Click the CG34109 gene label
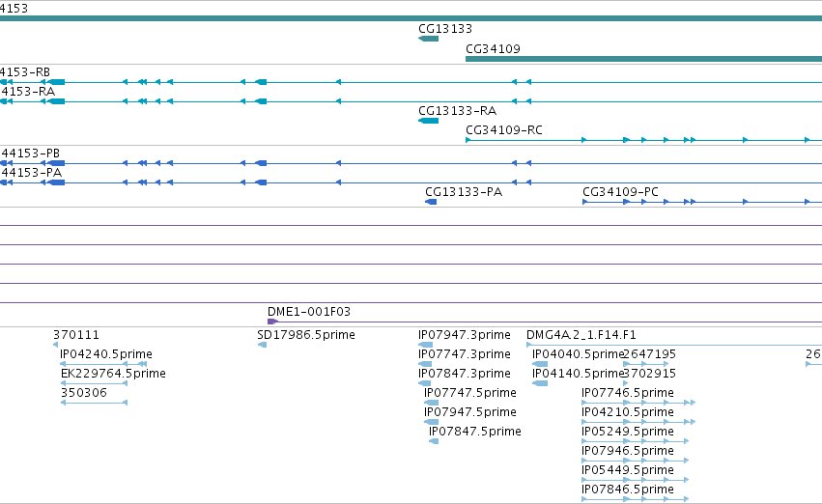 tap(493, 48)
